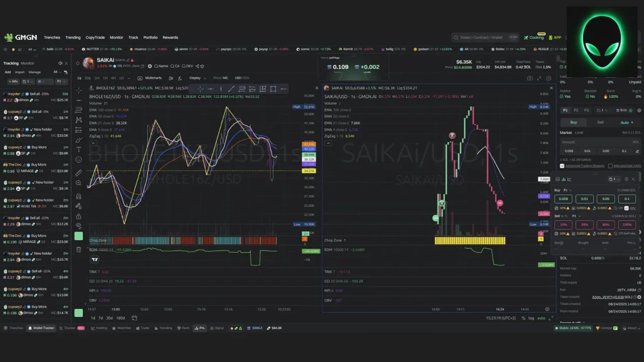Search by Name next to SAIKAI header
644x362 pixels.
[162, 66]
